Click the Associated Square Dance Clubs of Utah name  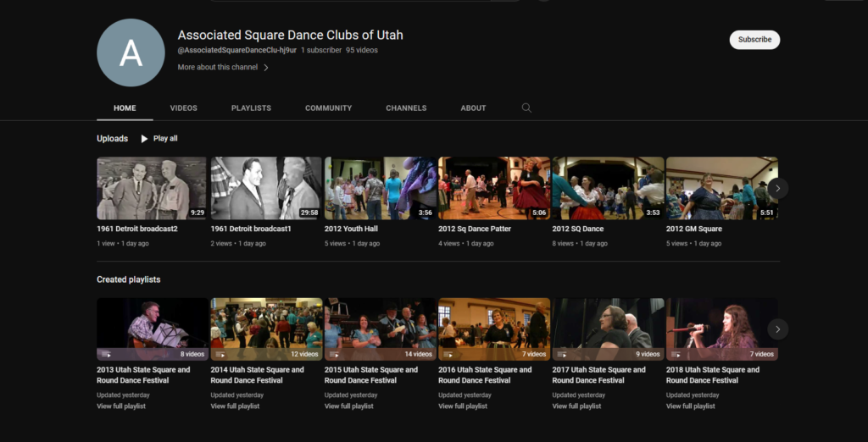pos(291,36)
